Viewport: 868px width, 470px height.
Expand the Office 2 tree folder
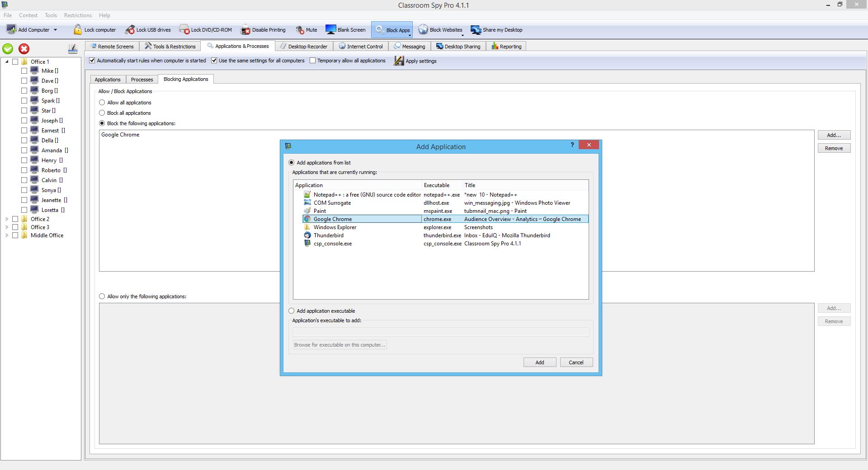7,219
